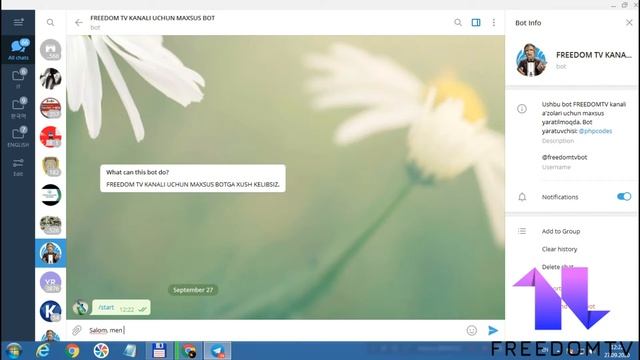Open the K avatar chat

click(x=50, y=311)
